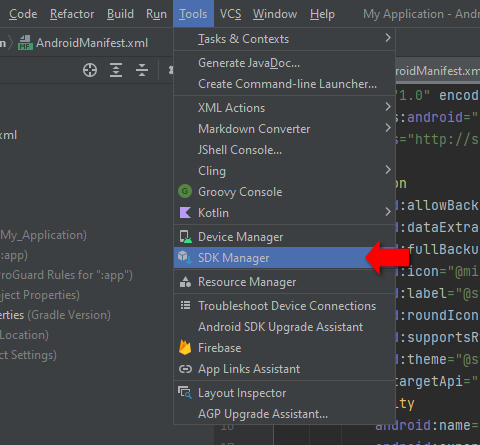The image size is (480, 445).
Task: Open the Help menu
Action: pyautogui.click(x=322, y=14)
